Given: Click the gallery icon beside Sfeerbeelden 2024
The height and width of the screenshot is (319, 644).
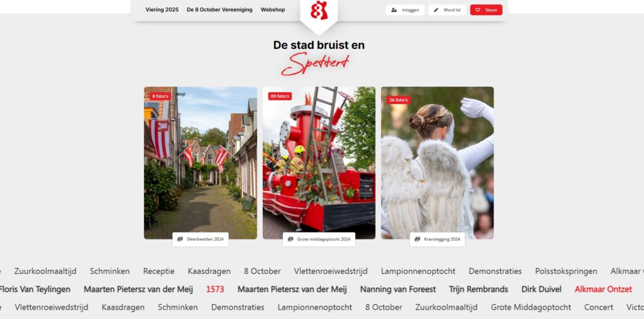Looking at the screenshot, I should click(180, 239).
